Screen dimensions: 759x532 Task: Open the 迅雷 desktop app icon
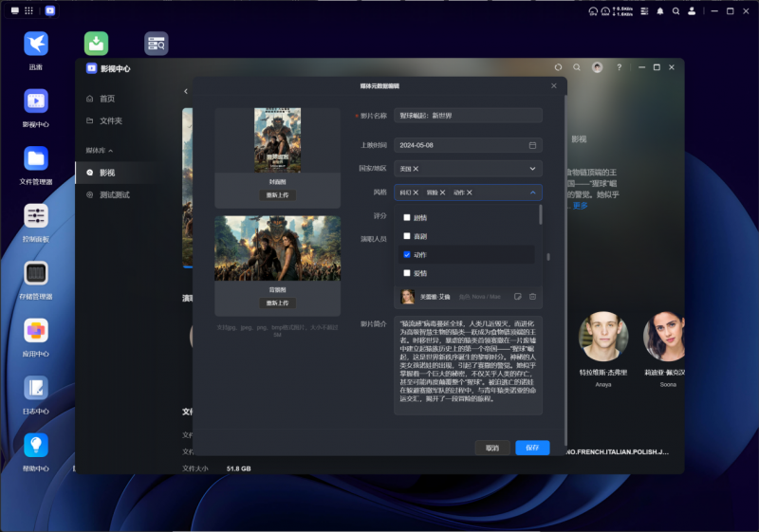point(36,44)
